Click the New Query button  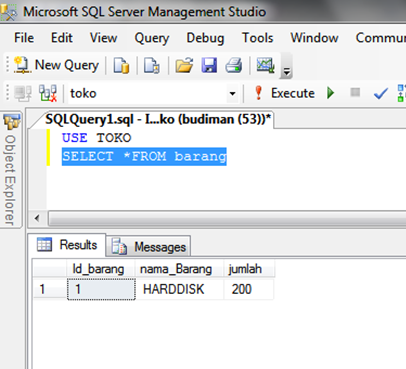56,65
